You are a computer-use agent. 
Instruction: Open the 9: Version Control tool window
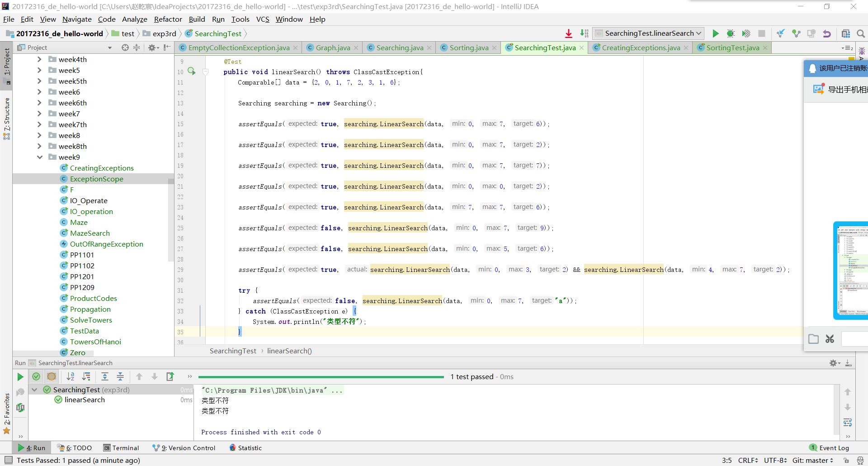[184, 448]
